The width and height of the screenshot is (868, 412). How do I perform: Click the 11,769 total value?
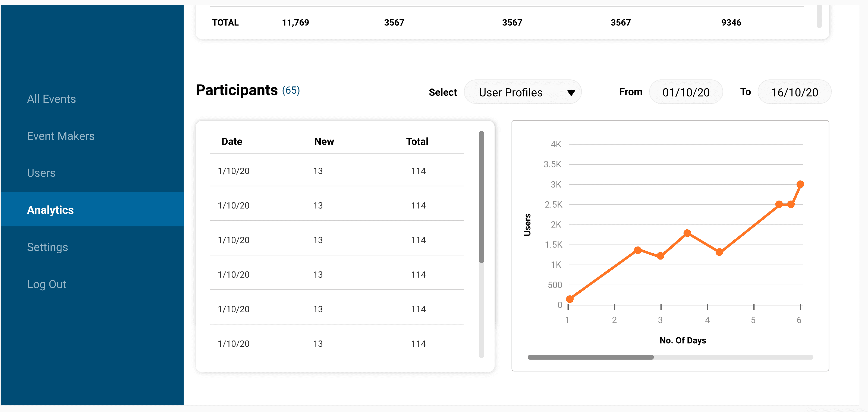[295, 23]
